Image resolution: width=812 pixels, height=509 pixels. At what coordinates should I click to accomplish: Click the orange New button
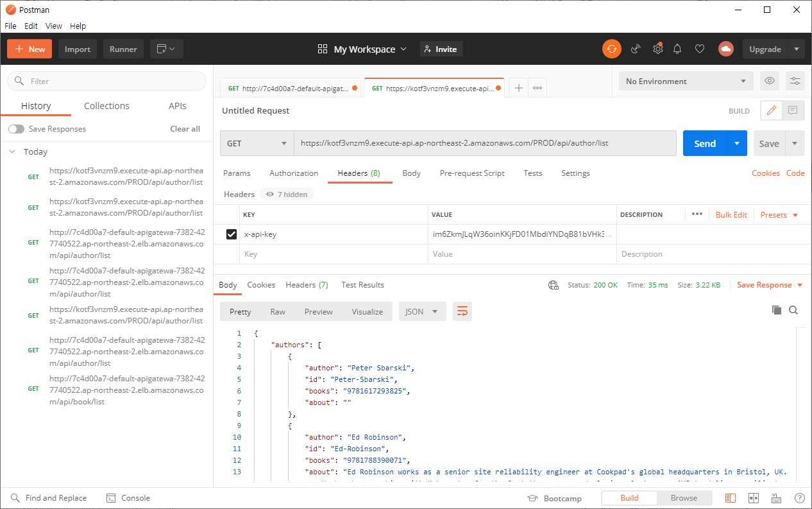(30, 49)
